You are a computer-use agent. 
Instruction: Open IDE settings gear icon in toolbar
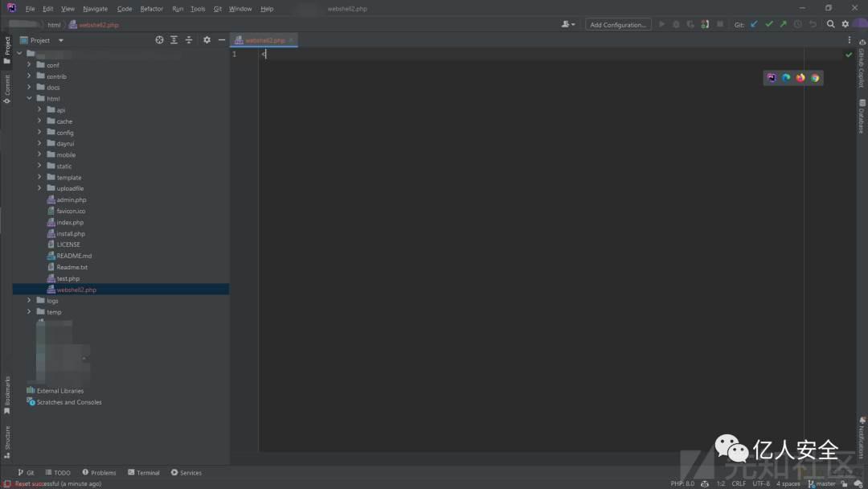[845, 24]
